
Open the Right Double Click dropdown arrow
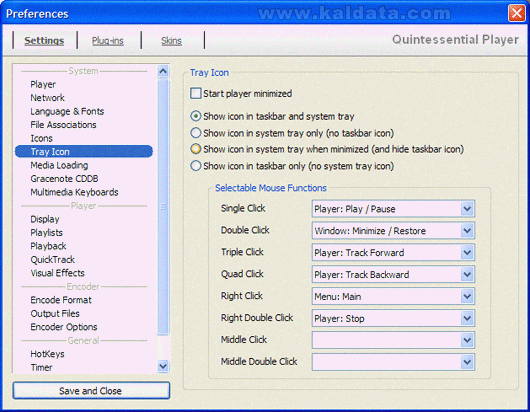[x=467, y=318]
